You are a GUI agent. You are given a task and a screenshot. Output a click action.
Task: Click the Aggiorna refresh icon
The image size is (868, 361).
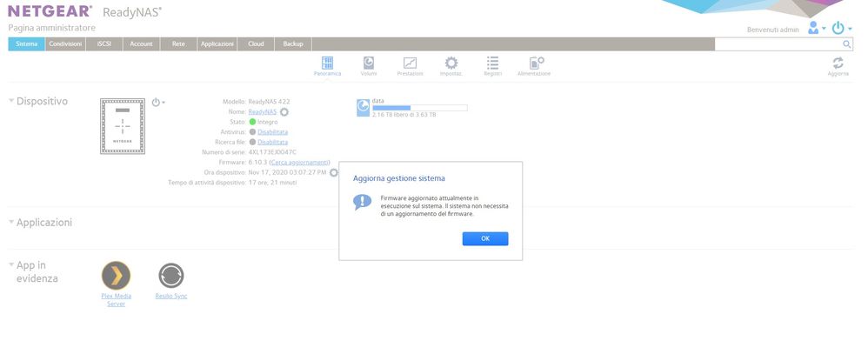(838, 63)
